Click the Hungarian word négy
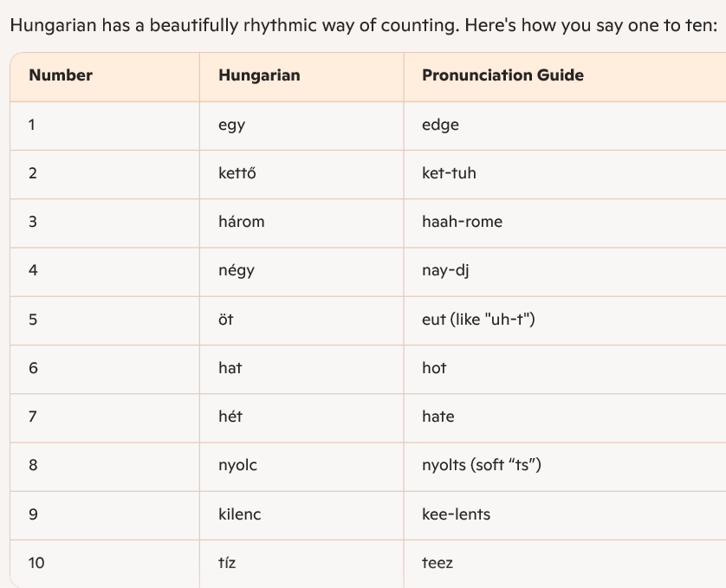This screenshot has width=726, height=588. click(237, 271)
